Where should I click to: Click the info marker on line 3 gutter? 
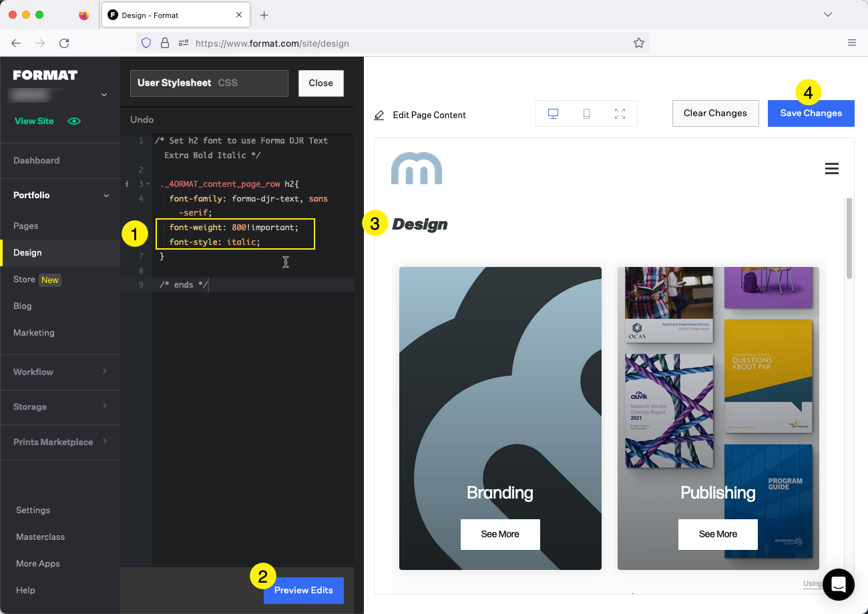(127, 184)
